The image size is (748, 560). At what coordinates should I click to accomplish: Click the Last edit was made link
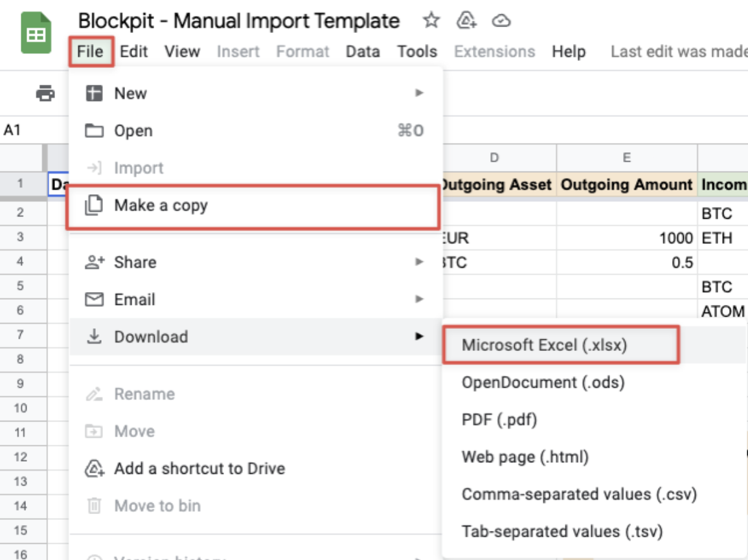(679, 52)
